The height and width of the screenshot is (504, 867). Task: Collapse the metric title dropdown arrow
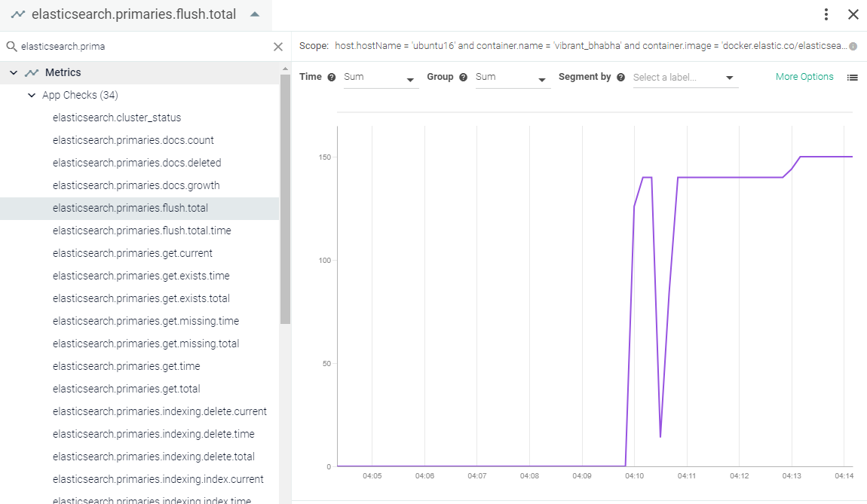tap(255, 14)
